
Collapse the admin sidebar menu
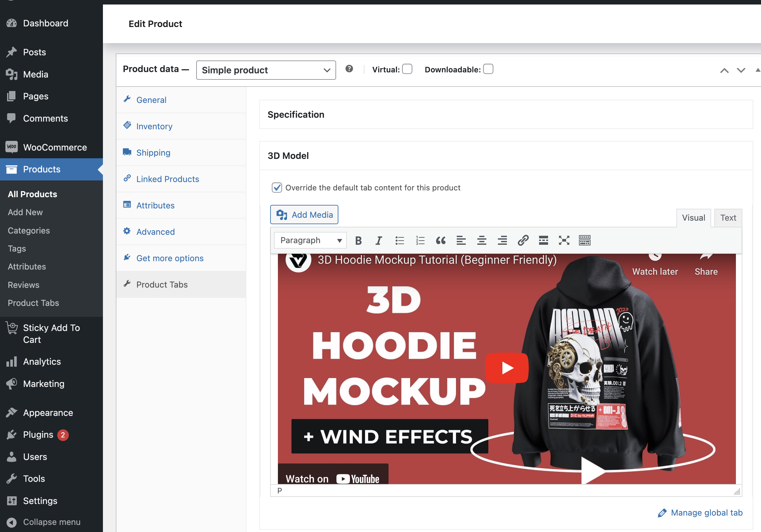point(51,522)
